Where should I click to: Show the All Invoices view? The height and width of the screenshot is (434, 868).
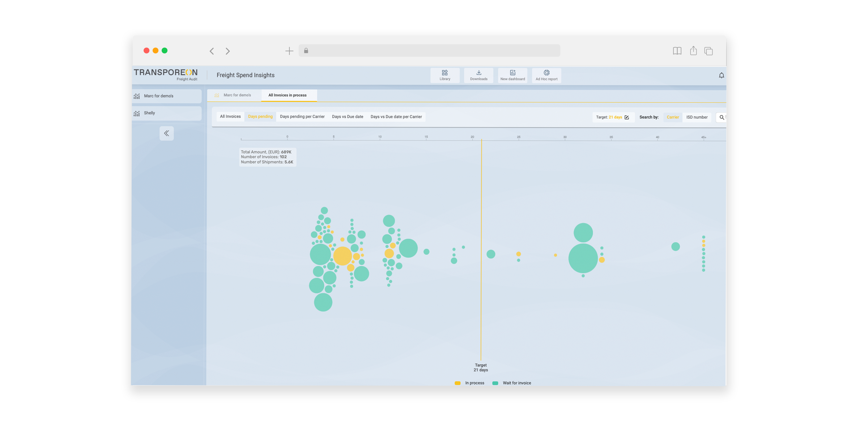230,116
